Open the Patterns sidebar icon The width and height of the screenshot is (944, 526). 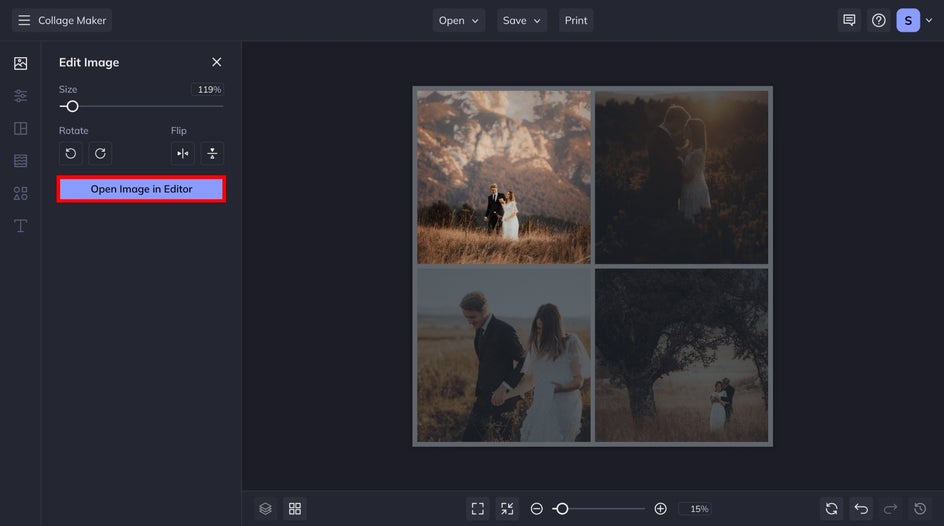tap(20, 160)
